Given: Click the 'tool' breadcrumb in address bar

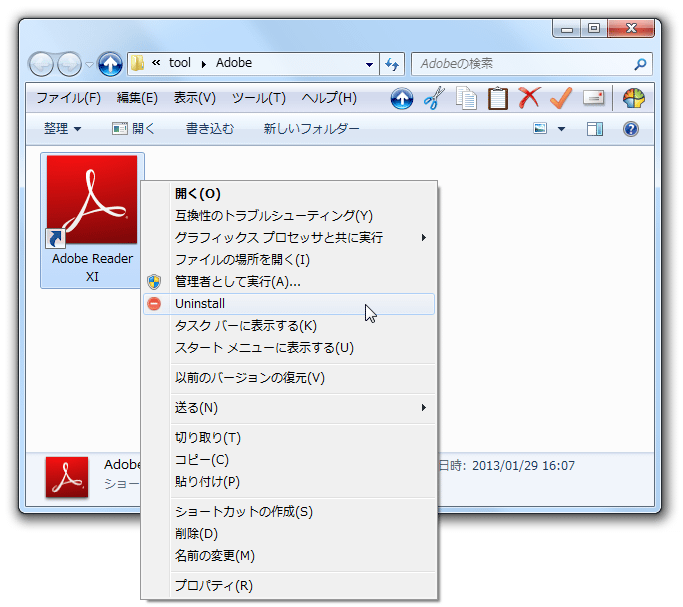Looking at the screenshot, I should point(180,63).
